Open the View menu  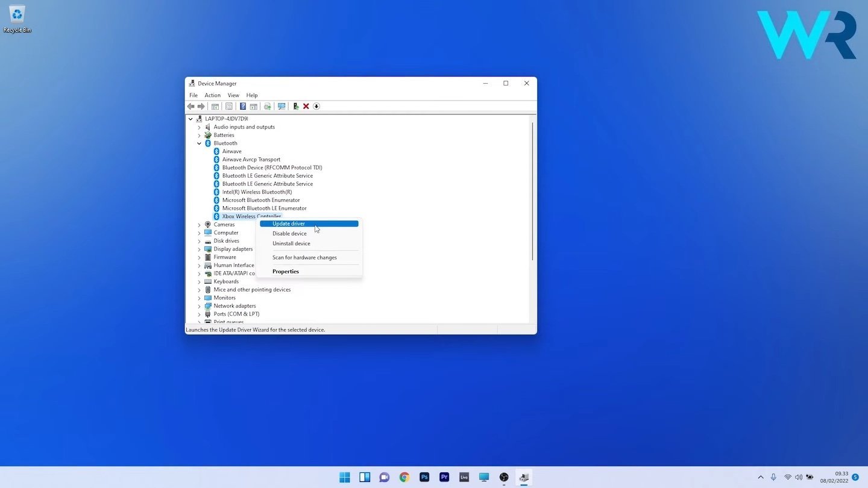(233, 95)
